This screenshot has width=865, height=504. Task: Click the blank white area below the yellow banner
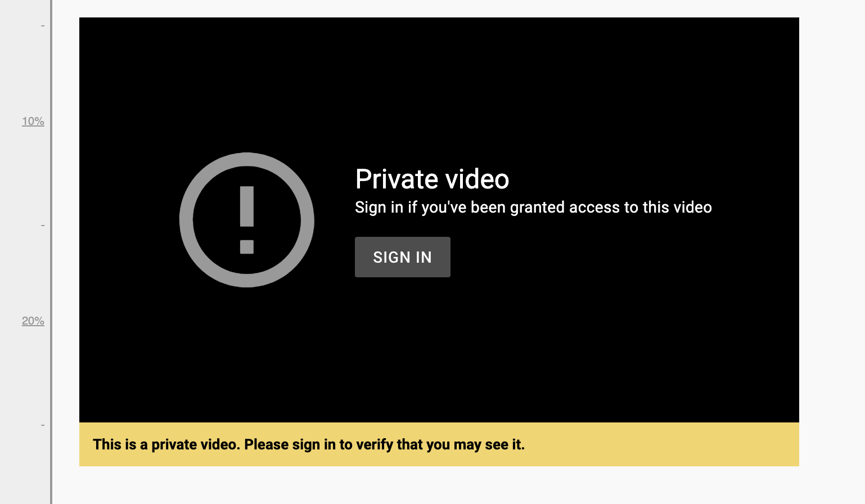439,485
